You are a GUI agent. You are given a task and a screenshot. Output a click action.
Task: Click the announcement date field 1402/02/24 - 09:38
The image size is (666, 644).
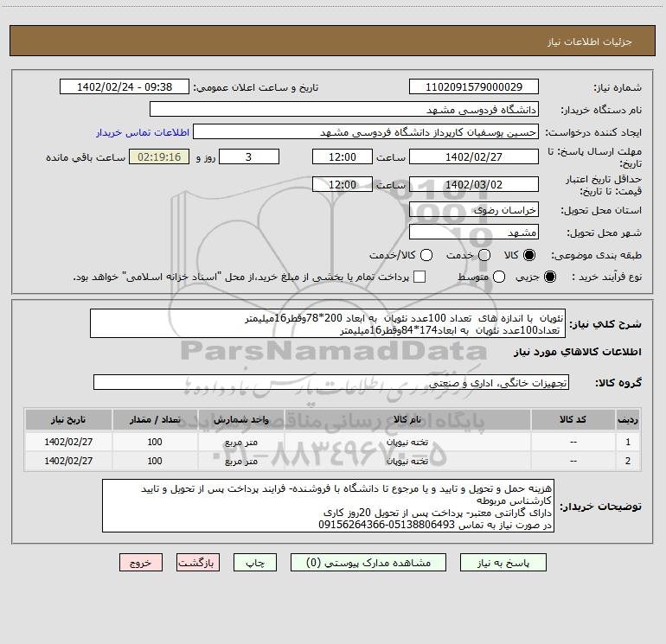(125, 87)
